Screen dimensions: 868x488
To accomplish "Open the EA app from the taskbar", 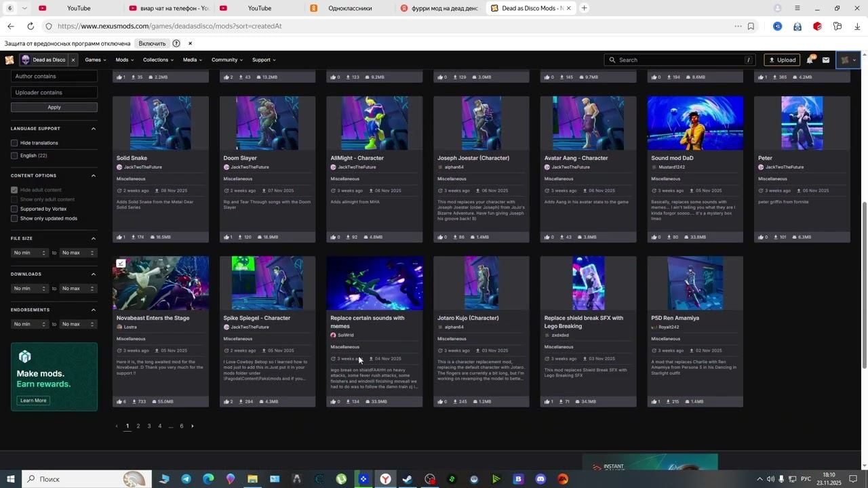I will tap(563, 479).
